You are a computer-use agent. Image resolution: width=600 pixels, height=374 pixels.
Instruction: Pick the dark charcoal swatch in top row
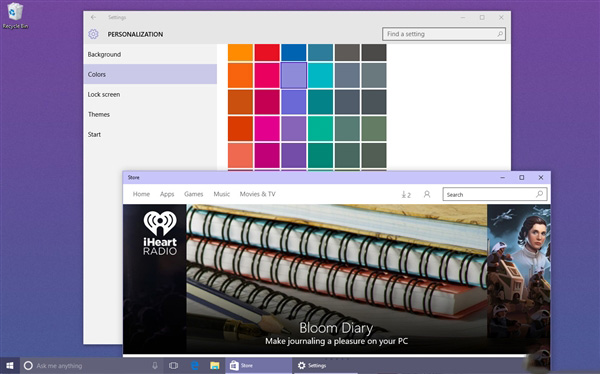pyautogui.click(x=374, y=52)
